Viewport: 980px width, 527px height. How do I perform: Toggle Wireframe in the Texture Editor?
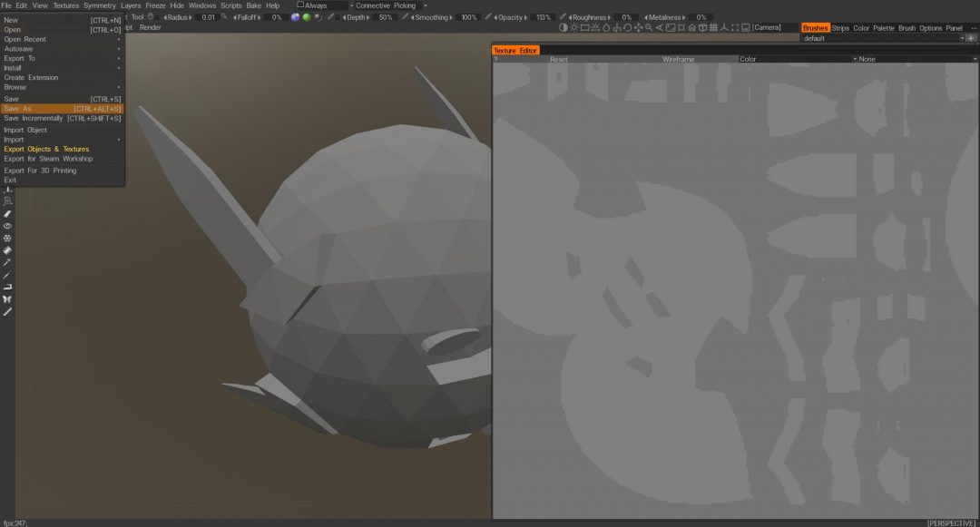pos(678,59)
